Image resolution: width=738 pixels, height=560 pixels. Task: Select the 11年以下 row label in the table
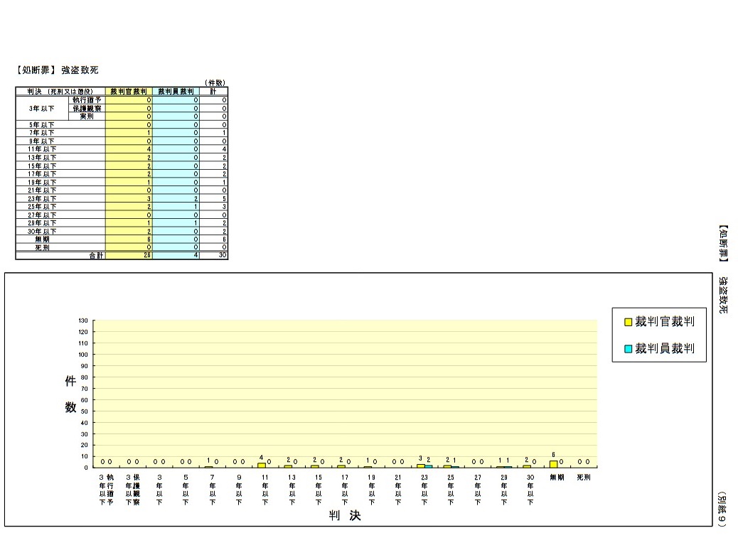(x=42, y=149)
